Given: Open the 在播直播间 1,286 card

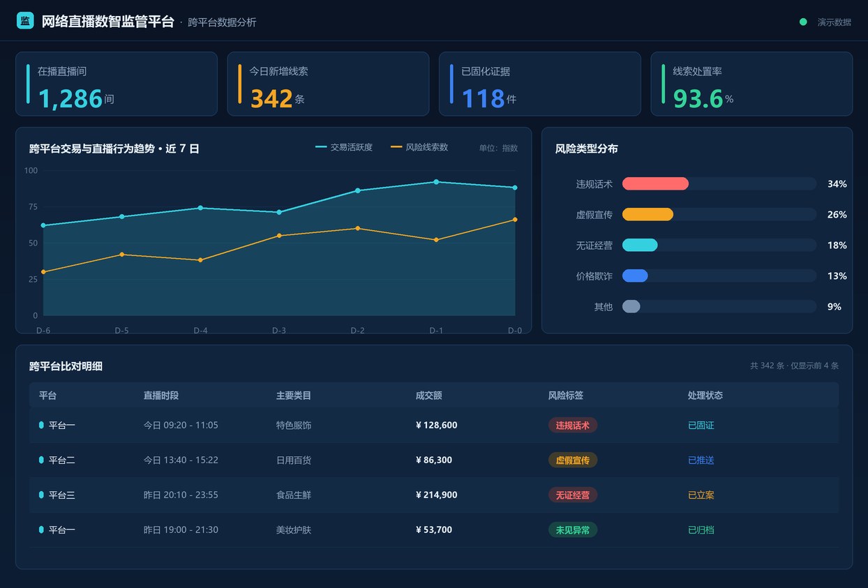Looking at the screenshot, I should 117,84.
